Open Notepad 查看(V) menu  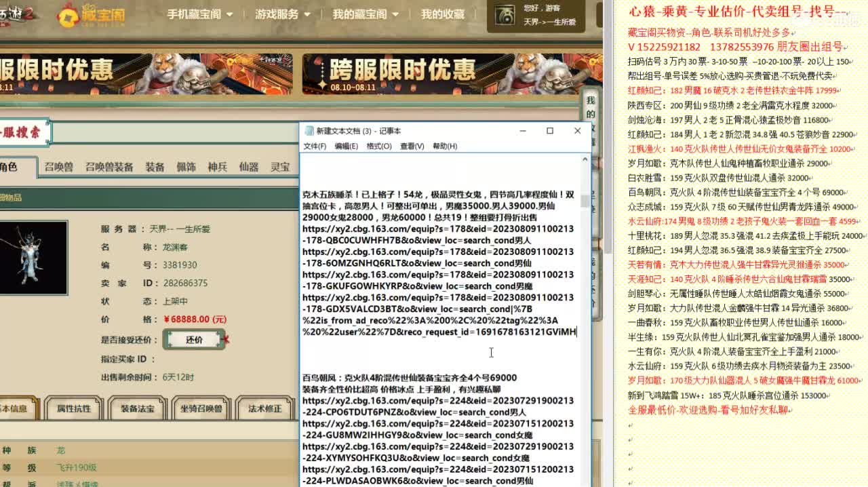(x=412, y=146)
